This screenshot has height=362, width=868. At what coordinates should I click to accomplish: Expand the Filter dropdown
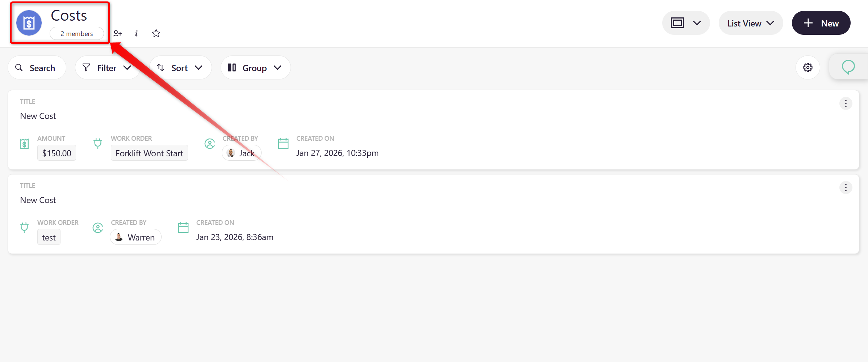[107, 68]
